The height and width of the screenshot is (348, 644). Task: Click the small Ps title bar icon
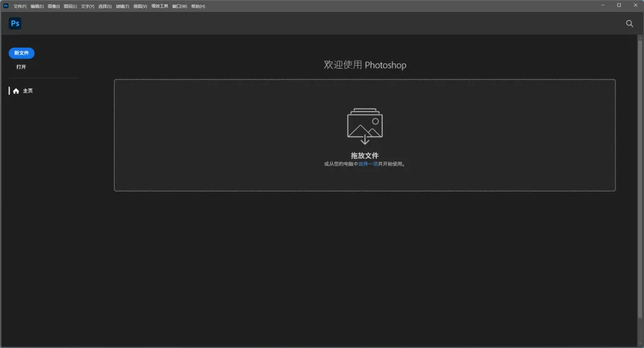pos(6,6)
